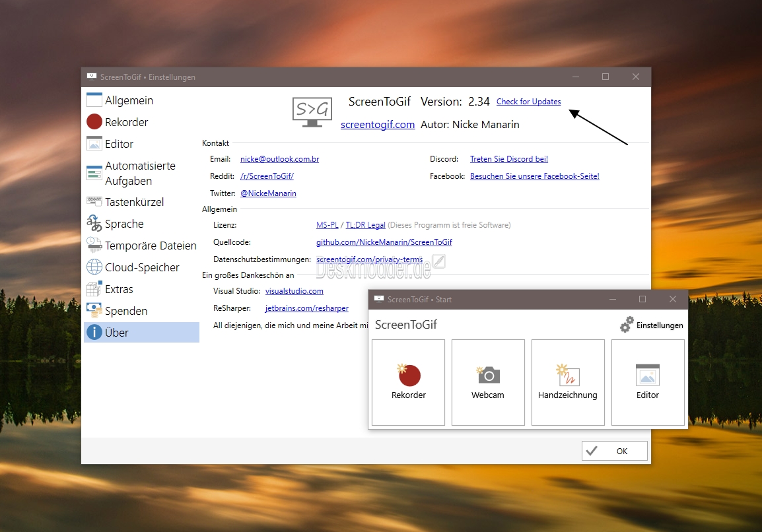Open Handzeichnung board recorder in Start window
Screen dimensions: 762x532
coord(568,382)
